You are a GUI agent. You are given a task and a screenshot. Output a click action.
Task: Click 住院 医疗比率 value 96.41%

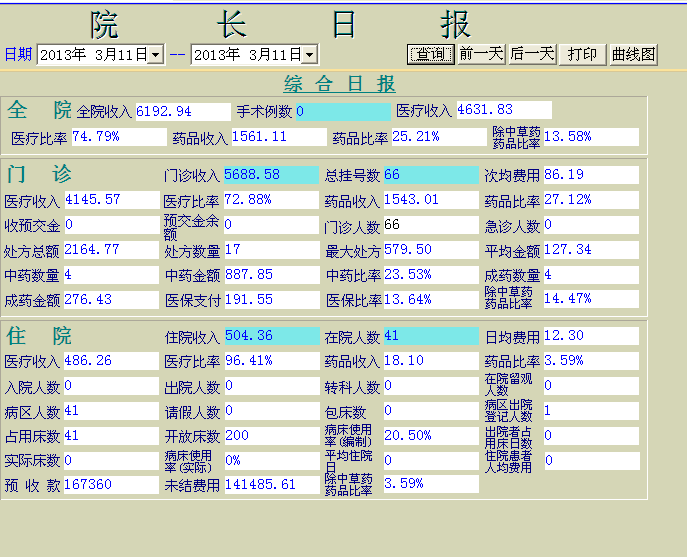tap(272, 361)
